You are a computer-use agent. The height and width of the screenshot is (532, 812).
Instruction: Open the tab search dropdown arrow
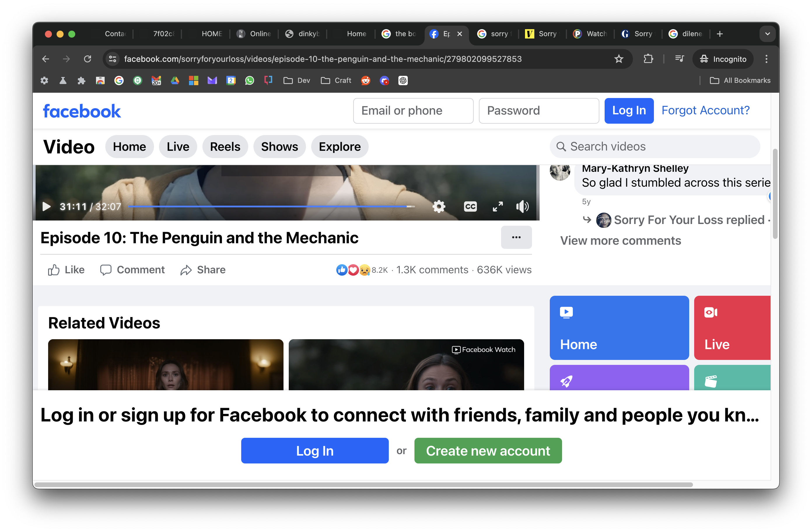[767, 34]
